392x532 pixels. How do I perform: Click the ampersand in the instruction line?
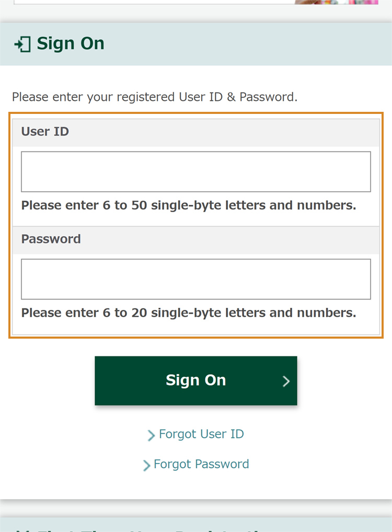coord(230,97)
